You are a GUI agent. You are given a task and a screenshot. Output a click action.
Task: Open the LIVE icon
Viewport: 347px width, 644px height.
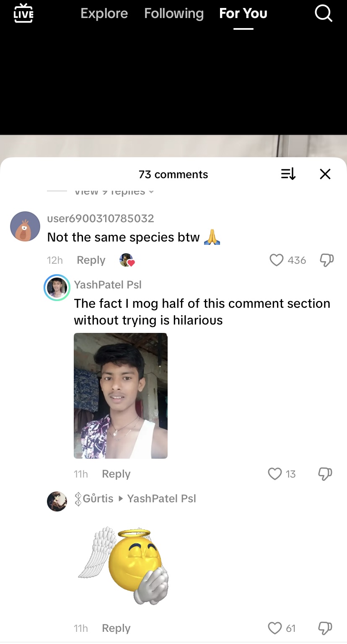tap(23, 13)
